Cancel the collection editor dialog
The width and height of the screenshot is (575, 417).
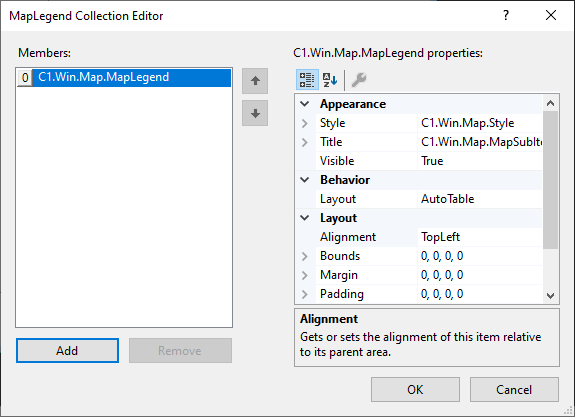[514, 389]
